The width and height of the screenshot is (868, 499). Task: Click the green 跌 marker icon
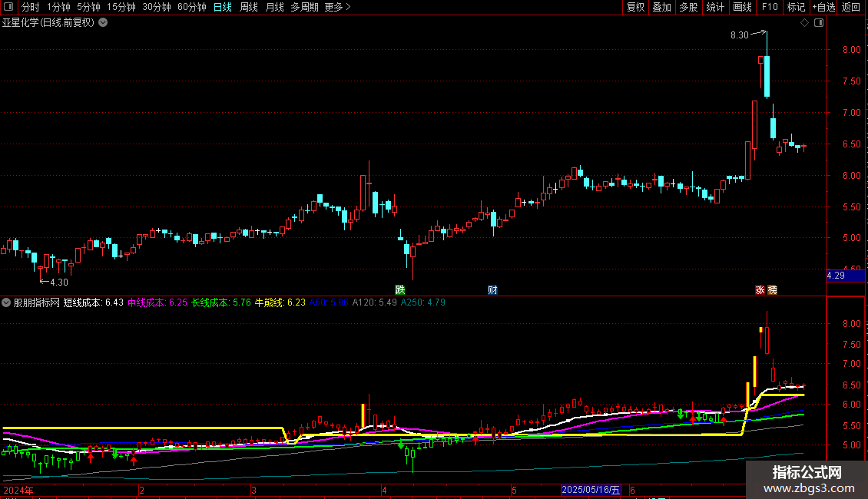399,290
